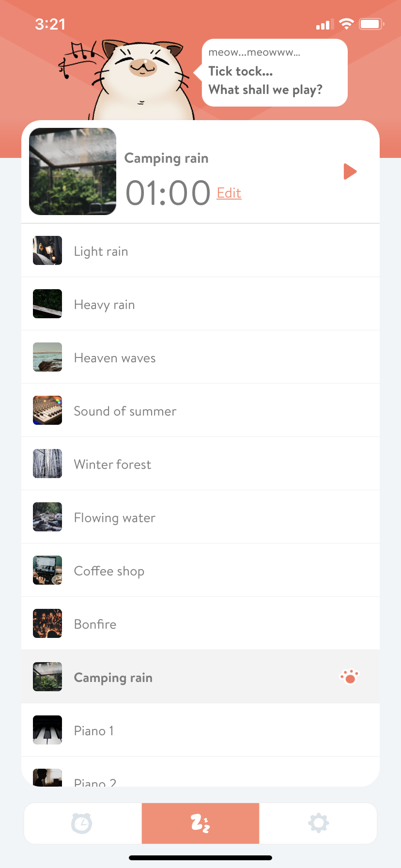Click the Heavy rain thumbnail icon
The image size is (401, 868).
click(47, 304)
